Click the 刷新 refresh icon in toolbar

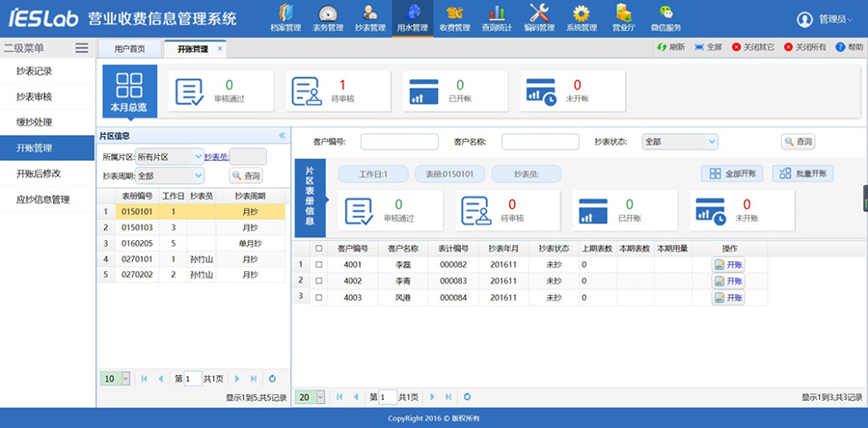[x=670, y=47]
